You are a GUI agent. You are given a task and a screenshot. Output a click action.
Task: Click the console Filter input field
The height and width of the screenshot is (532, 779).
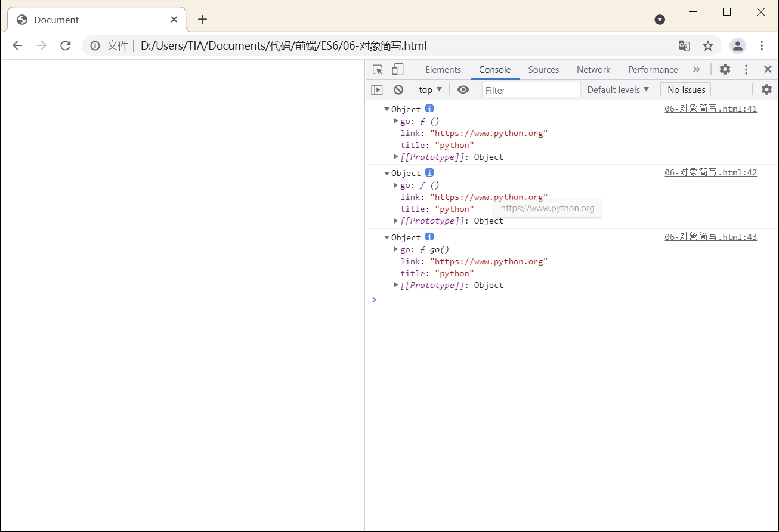pos(530,89)
